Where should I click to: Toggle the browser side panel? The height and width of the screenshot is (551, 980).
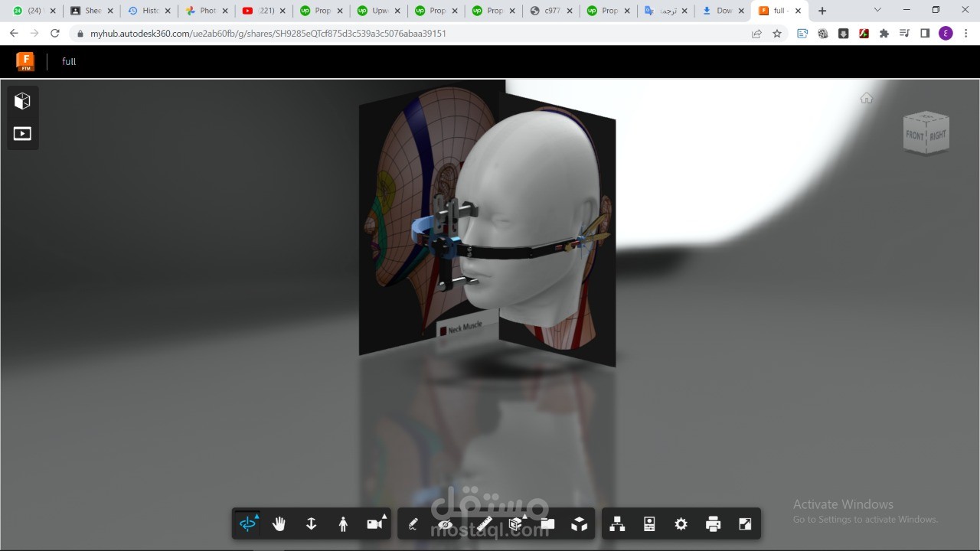point(925,34)
